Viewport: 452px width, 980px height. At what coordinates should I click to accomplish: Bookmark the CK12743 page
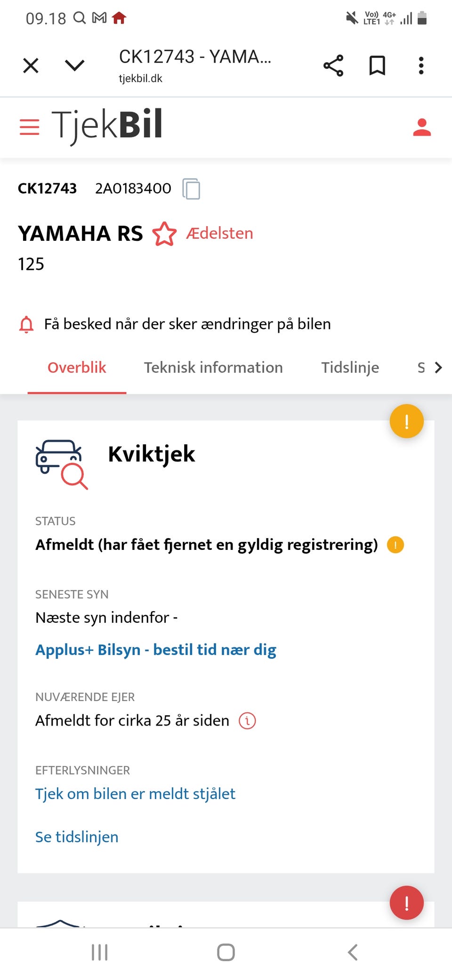[x=377, y=65]
